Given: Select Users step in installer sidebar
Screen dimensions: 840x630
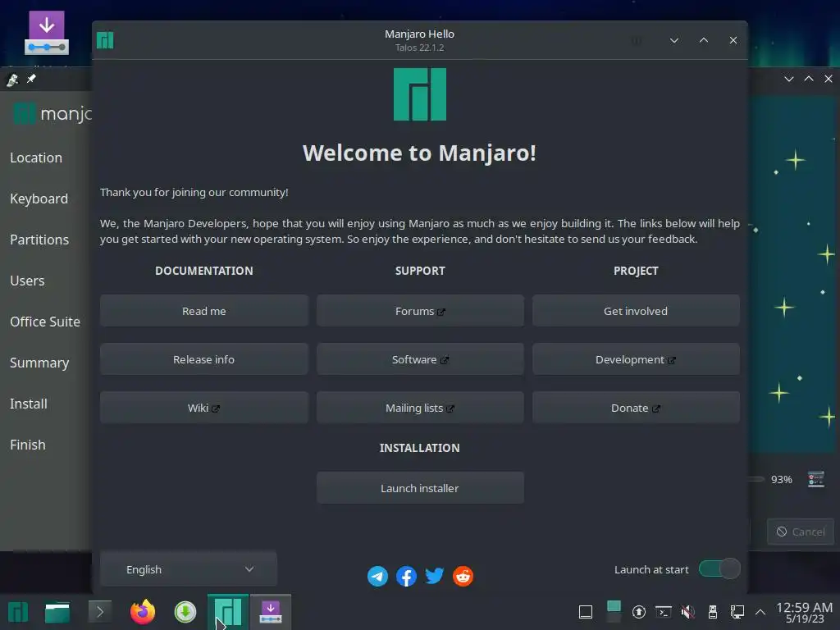Looking at the screenshot, I should [27, 281].
